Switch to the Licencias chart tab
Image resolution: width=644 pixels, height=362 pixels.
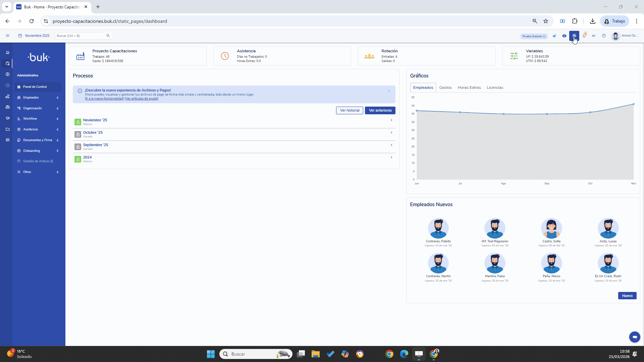tap(495, 87)
